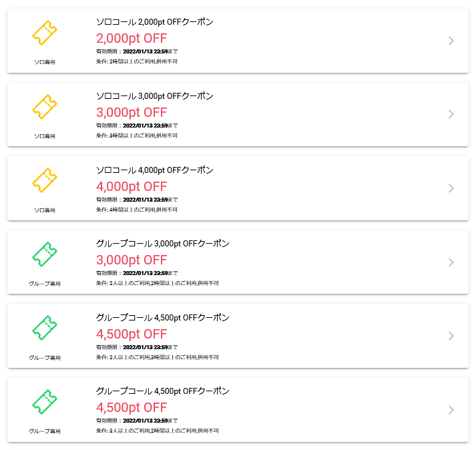This screenshot has height=450, width=476.
Task: Open グループコール 3,000pt coupon chevron arrow
Action: point(451,262)
